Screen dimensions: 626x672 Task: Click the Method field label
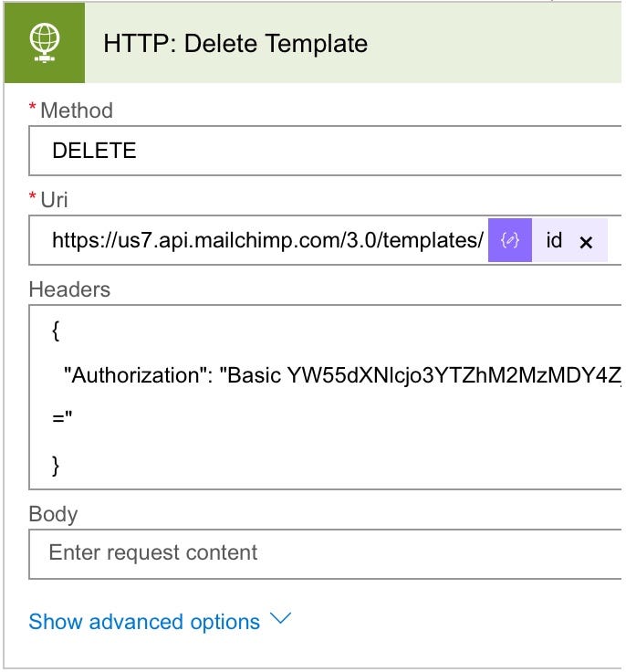pos(77,110)
